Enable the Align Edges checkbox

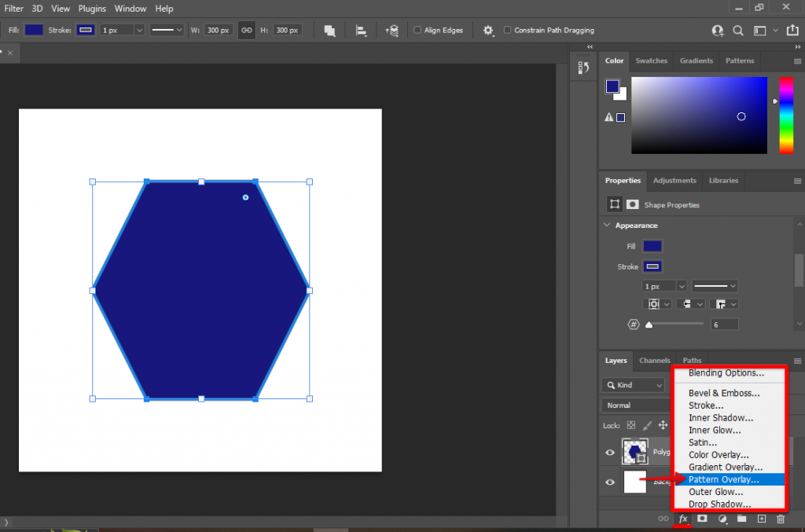coord(417,30)
